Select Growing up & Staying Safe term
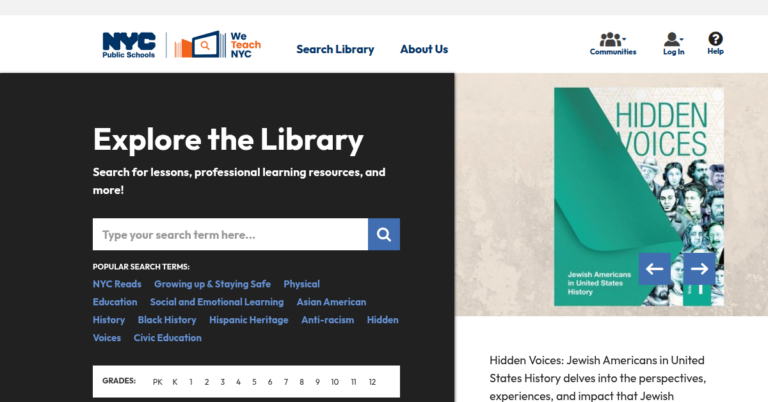The width and height of the screenshot is (768, 402). (x=212, y=284)
